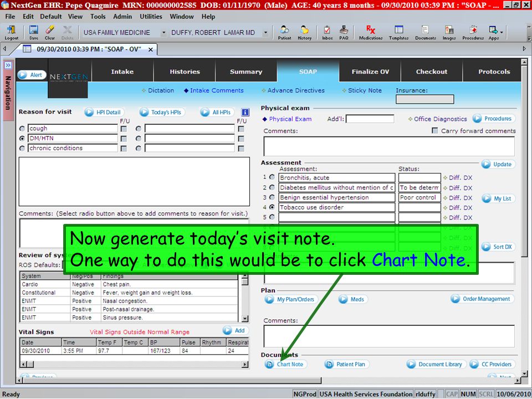The width and height of the screenshot is (532, 399).
Task: Enable Carry forward comments checkbox
Action: [434, 131]
